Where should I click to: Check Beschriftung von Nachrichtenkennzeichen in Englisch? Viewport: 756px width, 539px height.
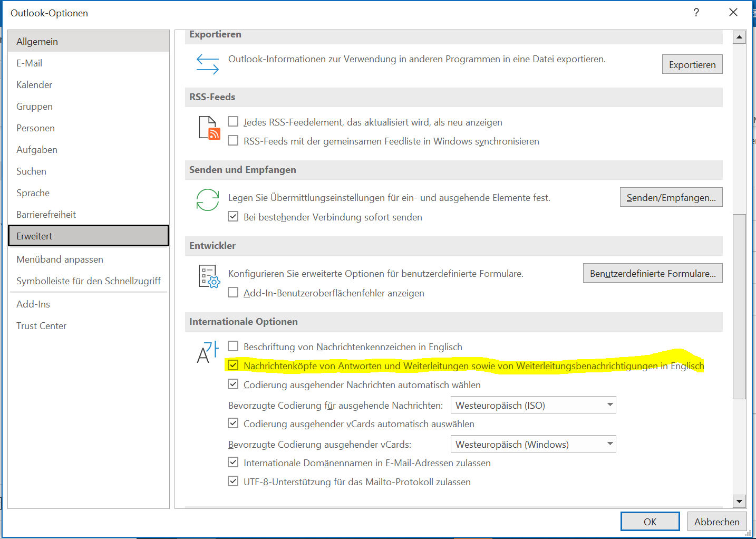click(233, 346)
